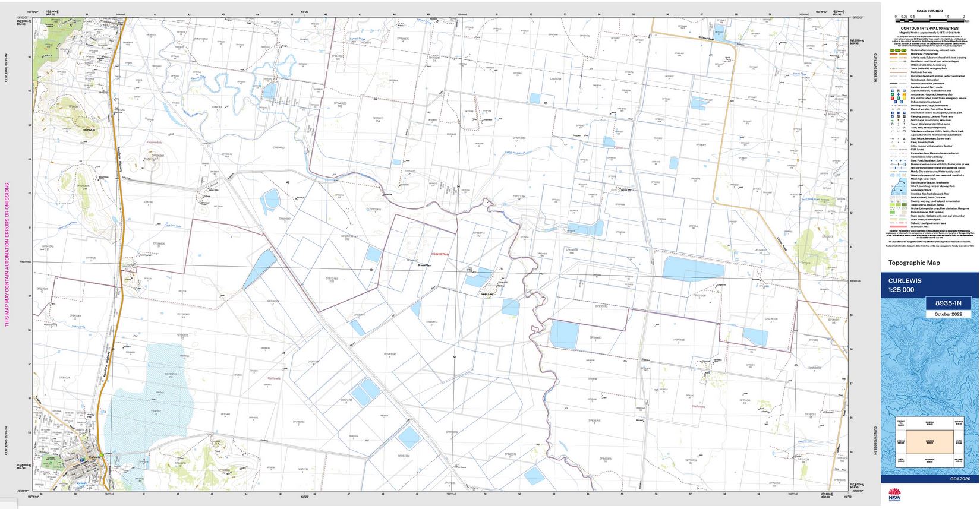Viewport: 980px width, 509px height.
Task: Click the GDA2020 datum label
Action: pyautogui.click(x=960, y=478)
